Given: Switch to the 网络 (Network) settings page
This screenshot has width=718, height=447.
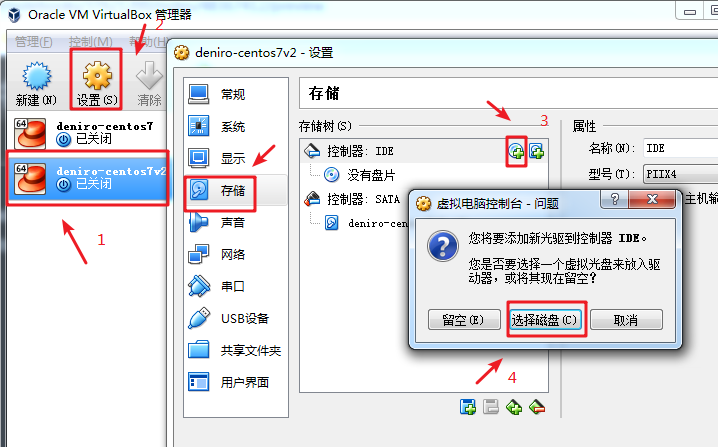Looking at the screenshot, I should (x=235, y=254).
